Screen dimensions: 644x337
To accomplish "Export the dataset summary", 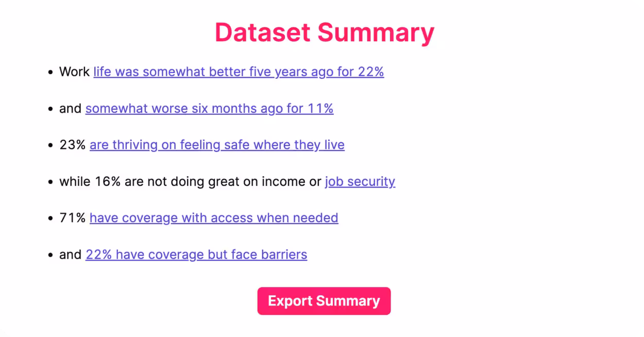I will [x=324, y=301].
